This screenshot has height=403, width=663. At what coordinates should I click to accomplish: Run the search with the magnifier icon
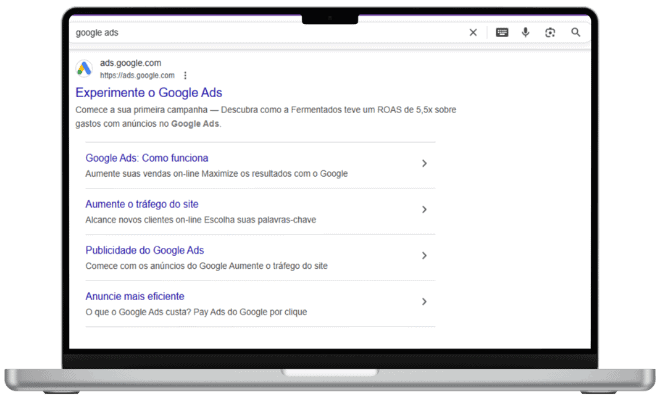pos(575,32)
